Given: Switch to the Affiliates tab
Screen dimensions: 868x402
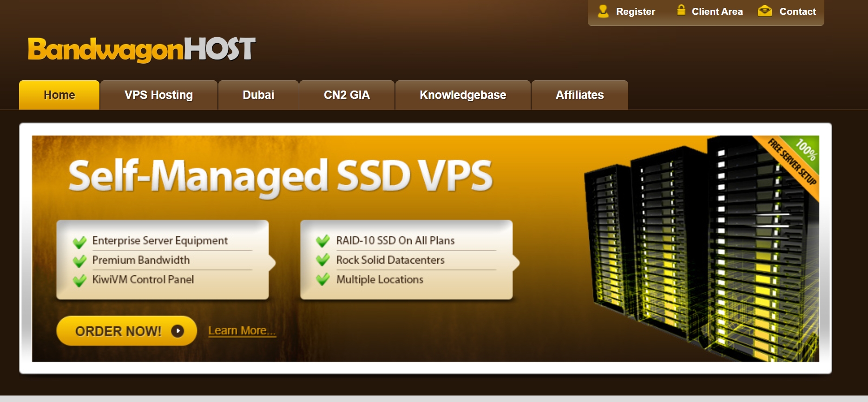Looking at the screenshot, I should 579,95.
